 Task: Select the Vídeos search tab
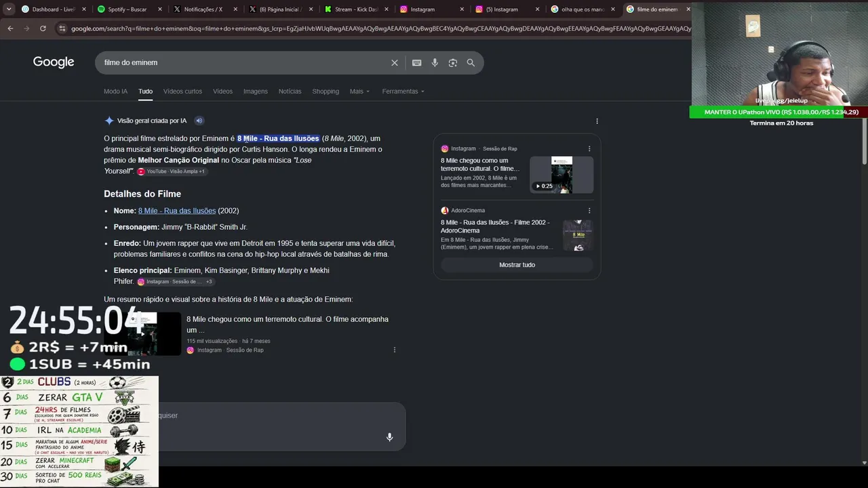click(222, 91)
